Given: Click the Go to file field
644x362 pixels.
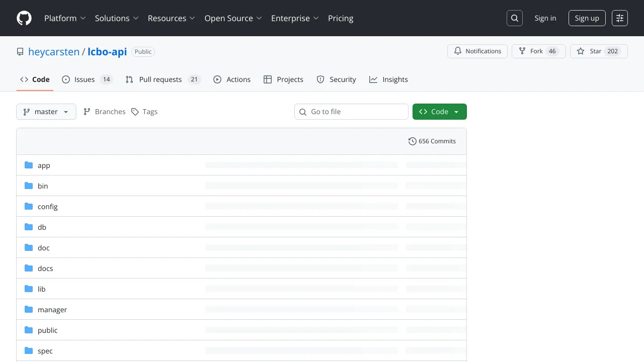Looking at the screenshot, I should click(351, 112).
